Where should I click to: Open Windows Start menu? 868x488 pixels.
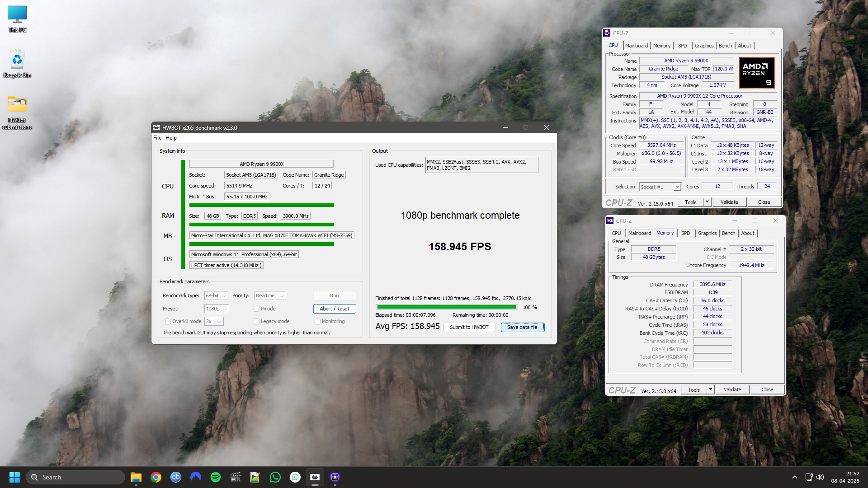14,477
